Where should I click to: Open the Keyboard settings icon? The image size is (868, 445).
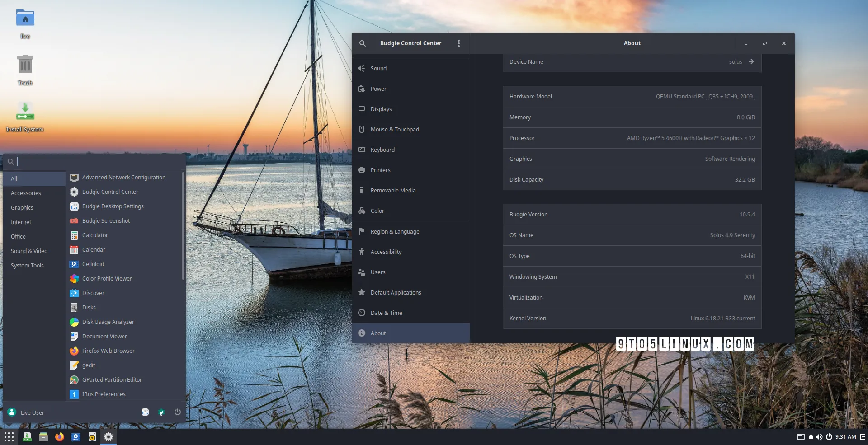[362, 150]
